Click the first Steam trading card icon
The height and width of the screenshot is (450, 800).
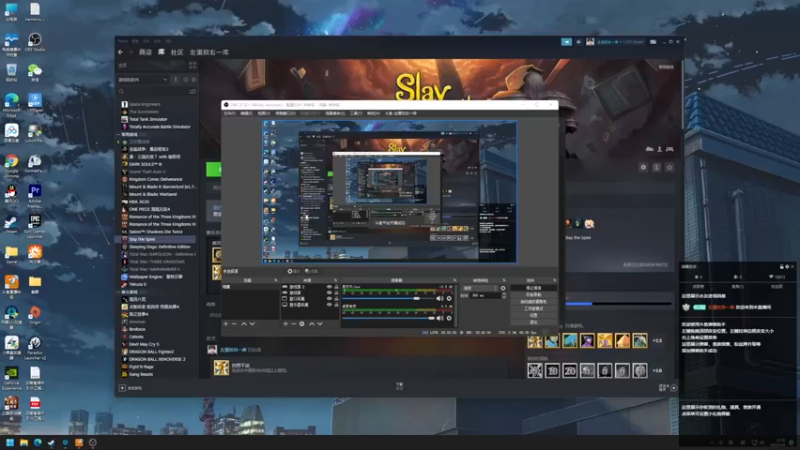point(535,370)
